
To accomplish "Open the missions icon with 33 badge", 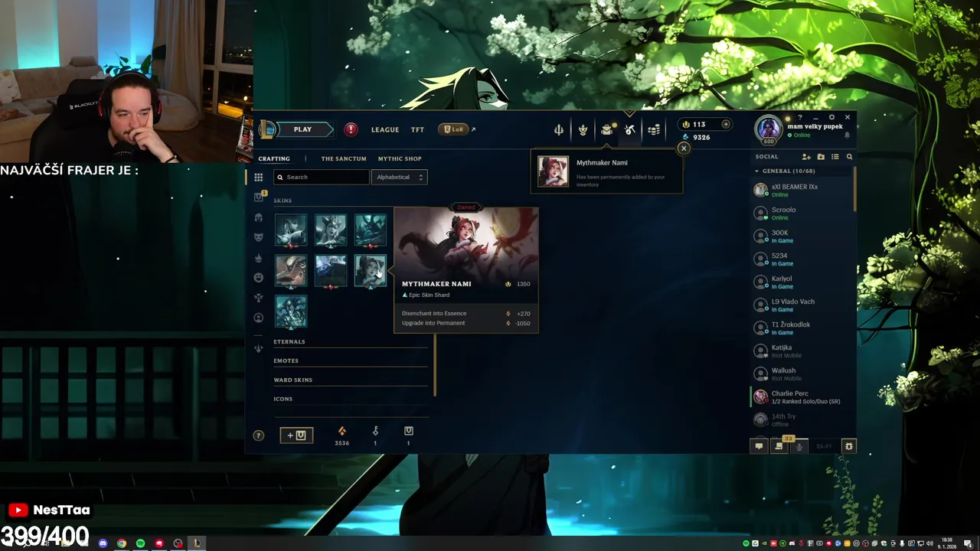I will coord(779,445).
